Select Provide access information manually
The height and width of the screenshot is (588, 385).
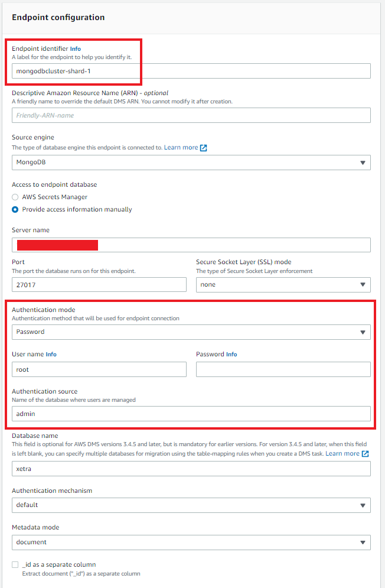click(15, 209)
